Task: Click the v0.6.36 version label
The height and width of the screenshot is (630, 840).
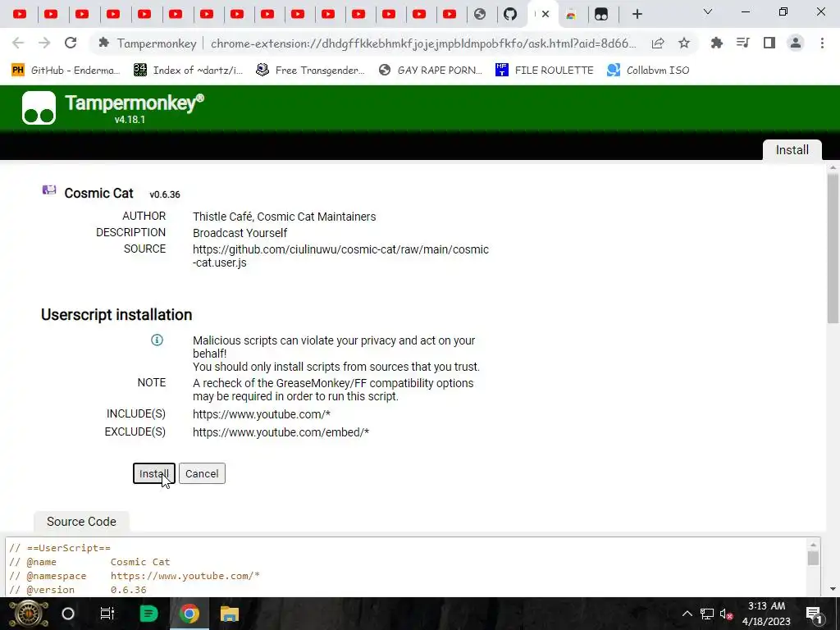Action: (x=165, y=195)
